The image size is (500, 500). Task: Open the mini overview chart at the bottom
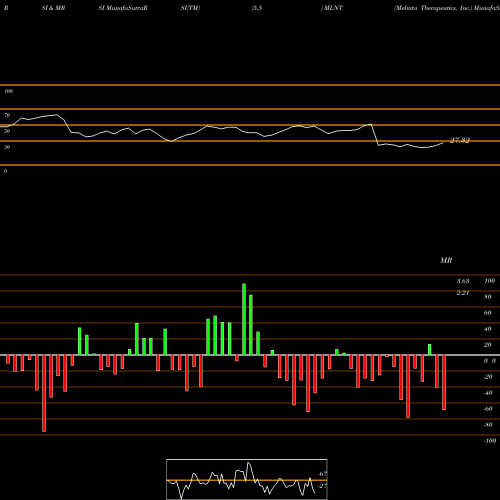[247, 479]
